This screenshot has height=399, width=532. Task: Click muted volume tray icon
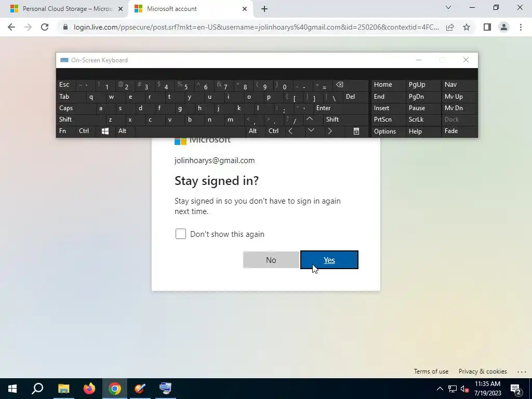[464, 389]
